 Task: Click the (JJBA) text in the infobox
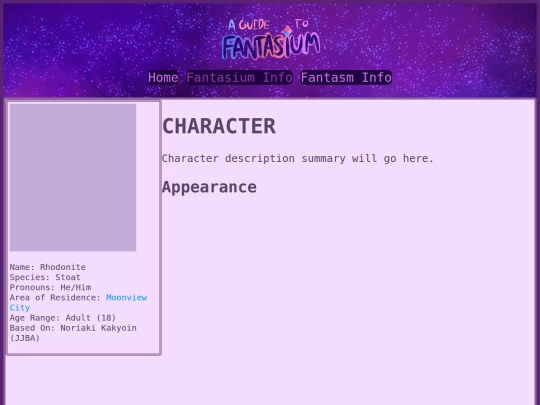coord(24,338)
